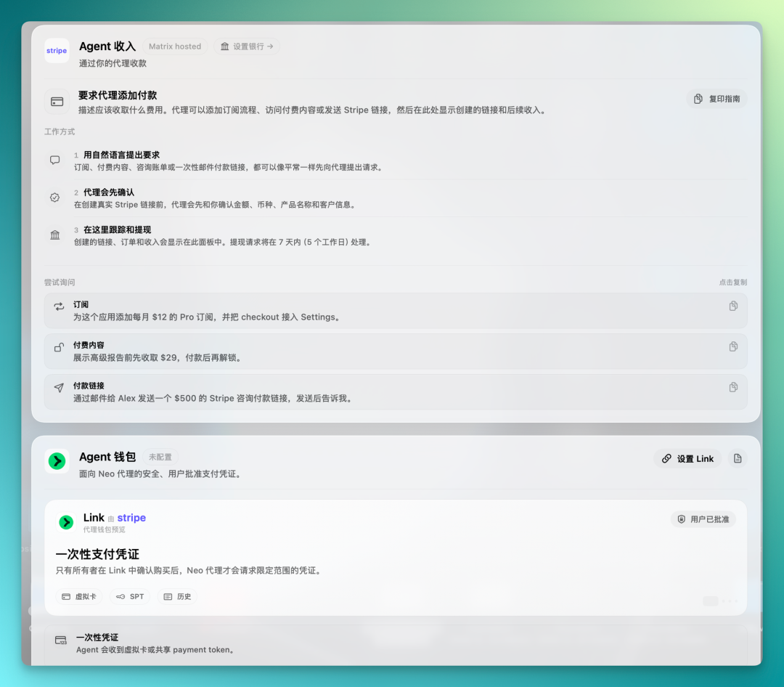The width and height of the screenshot is (784, 687).
Task: Select the SPT chip
Action: 130,596
